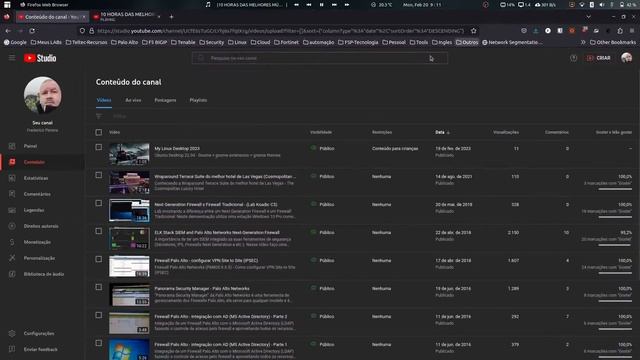Open Other Bookmarks folder

click(613, 42)
